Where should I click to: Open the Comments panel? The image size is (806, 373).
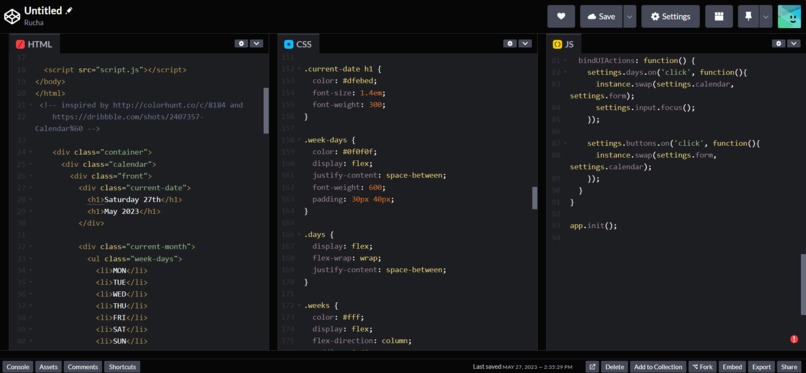click(x=83, y=367)
